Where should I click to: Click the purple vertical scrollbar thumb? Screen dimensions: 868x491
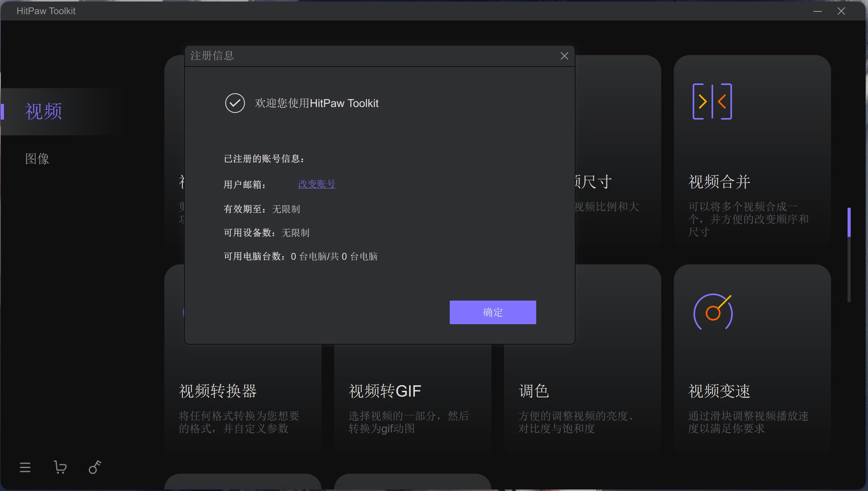point(849,222)
